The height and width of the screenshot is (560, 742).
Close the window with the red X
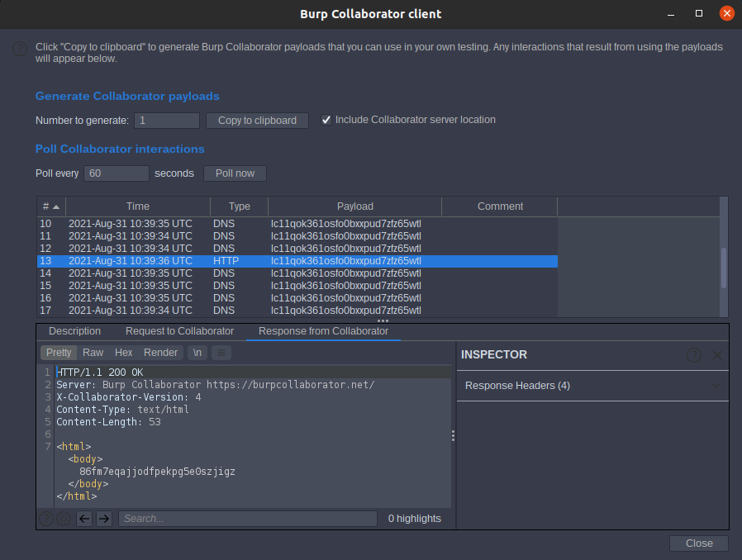[x=726, y=13]
